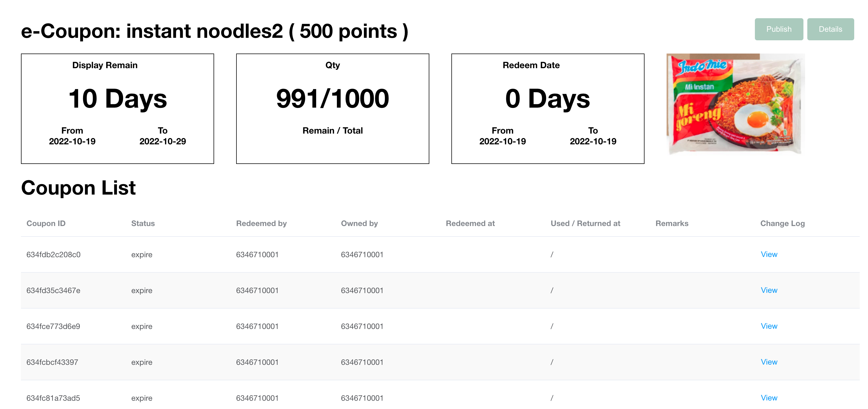The image size is (868, 409).
Task: Click the Coupon ID column header
Action: click(x=46, y=223)
